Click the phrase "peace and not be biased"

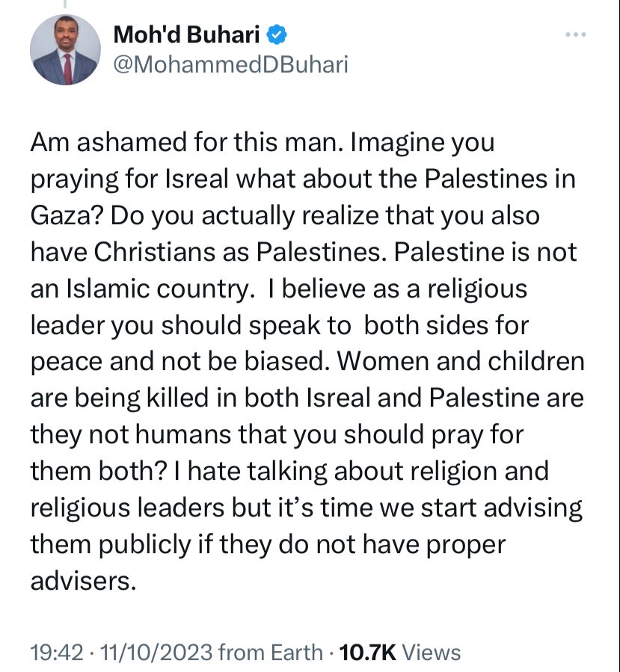pos(177,362)
